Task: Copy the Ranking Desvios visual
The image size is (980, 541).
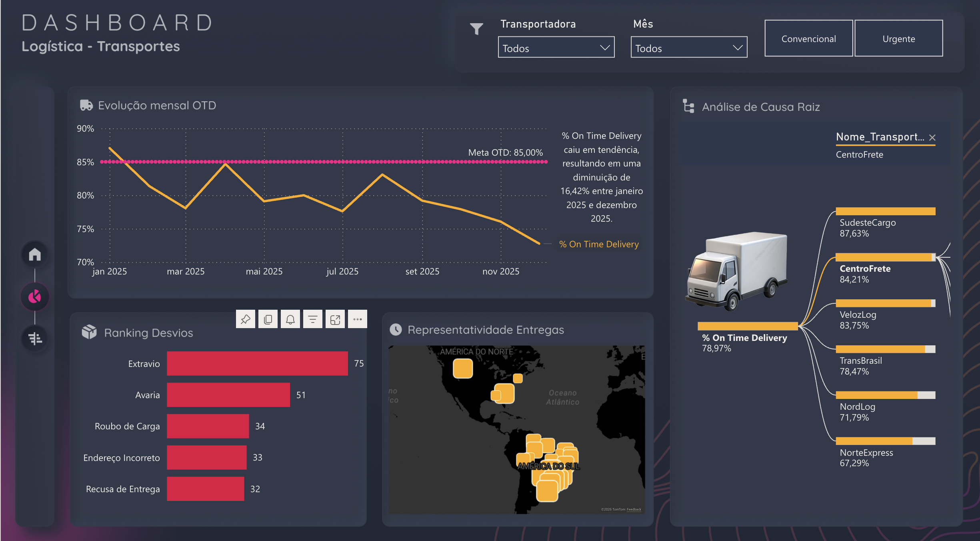Action: (268, 319)
